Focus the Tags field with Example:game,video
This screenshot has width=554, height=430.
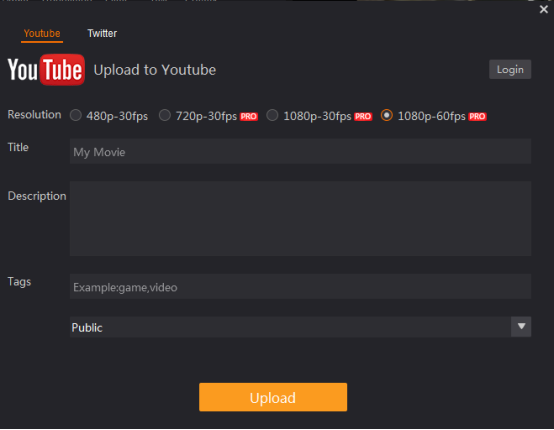(300, 286)
